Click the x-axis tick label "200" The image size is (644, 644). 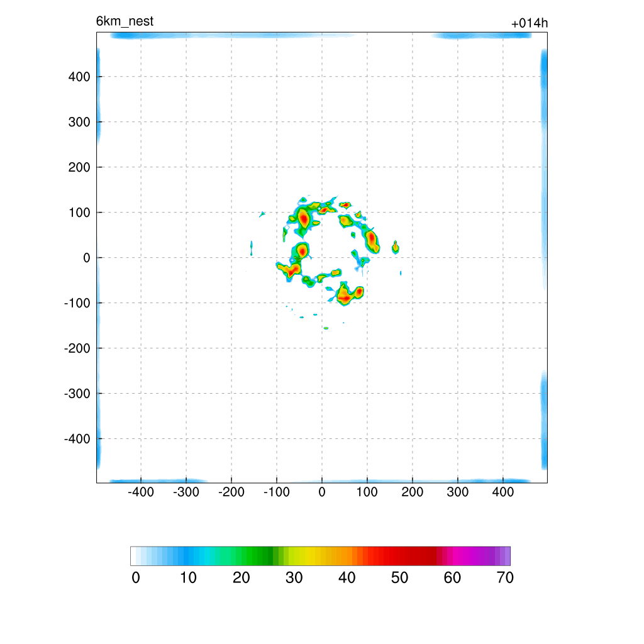413,492
